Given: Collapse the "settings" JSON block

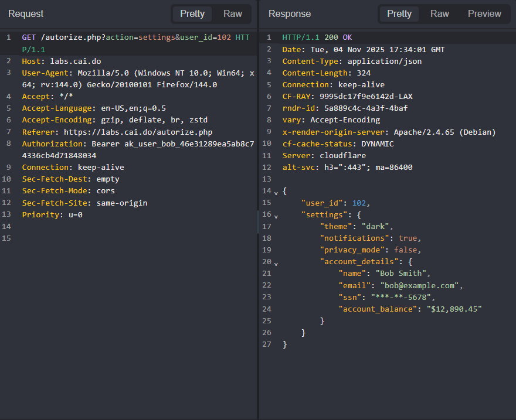Looking at the screenshot, I should (276, 216).
